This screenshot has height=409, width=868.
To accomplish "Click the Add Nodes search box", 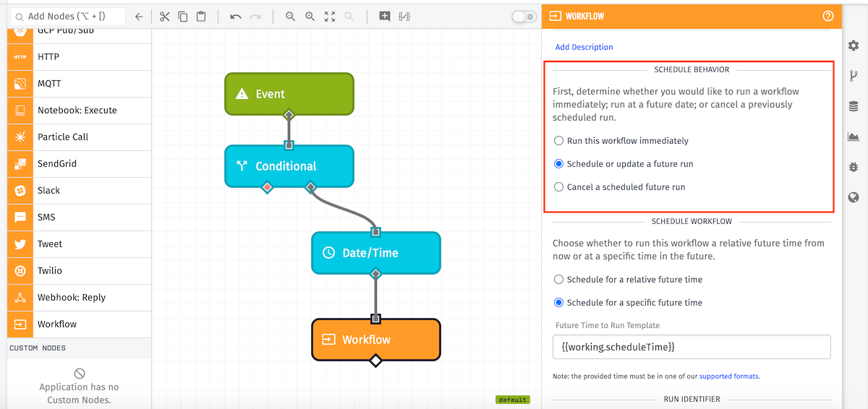I will 67,17.
